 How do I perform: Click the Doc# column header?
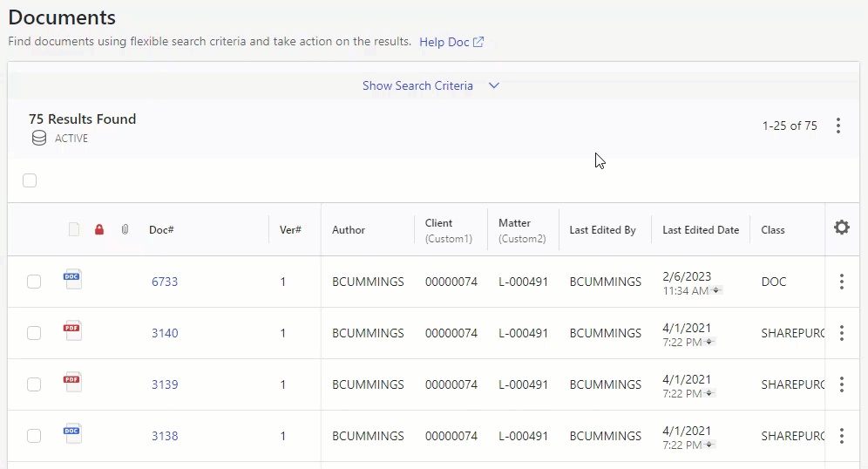point(161,230)
